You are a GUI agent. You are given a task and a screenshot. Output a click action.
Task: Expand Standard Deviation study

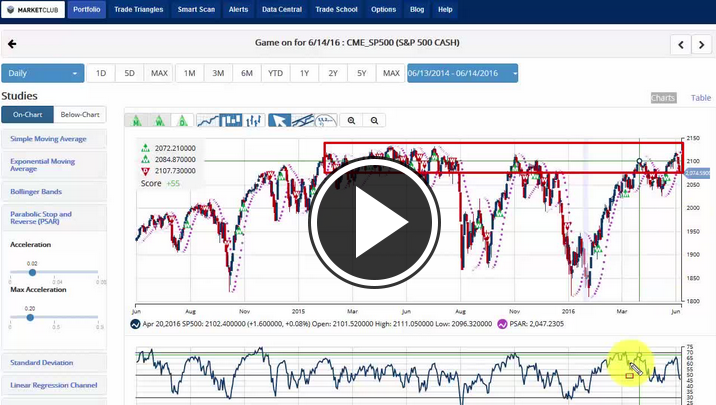pos(54,363)
